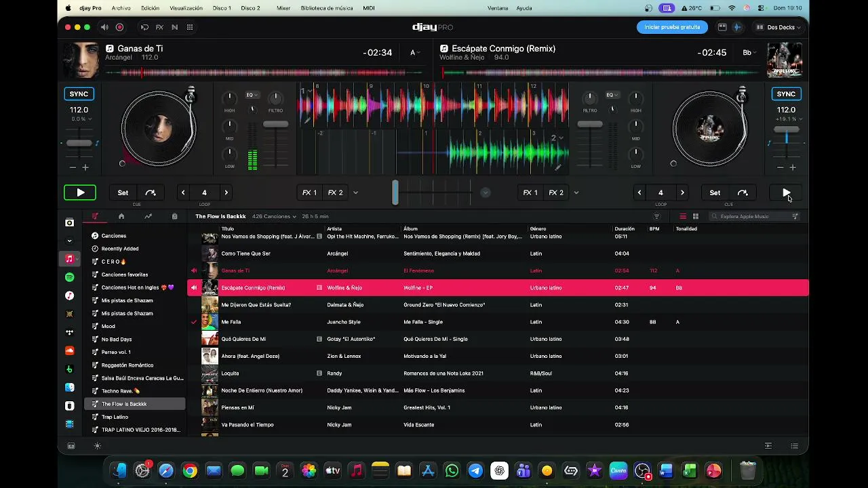Open the Disco 1 menu
Image resolution: width=868 pixels, height=488 pixels.
tap(222, 8)
